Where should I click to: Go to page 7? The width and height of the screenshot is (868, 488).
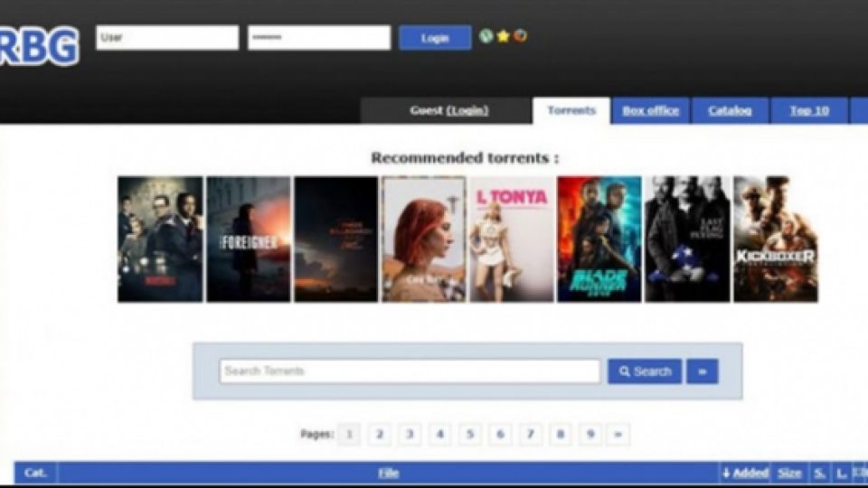click(x=530, y=435)
